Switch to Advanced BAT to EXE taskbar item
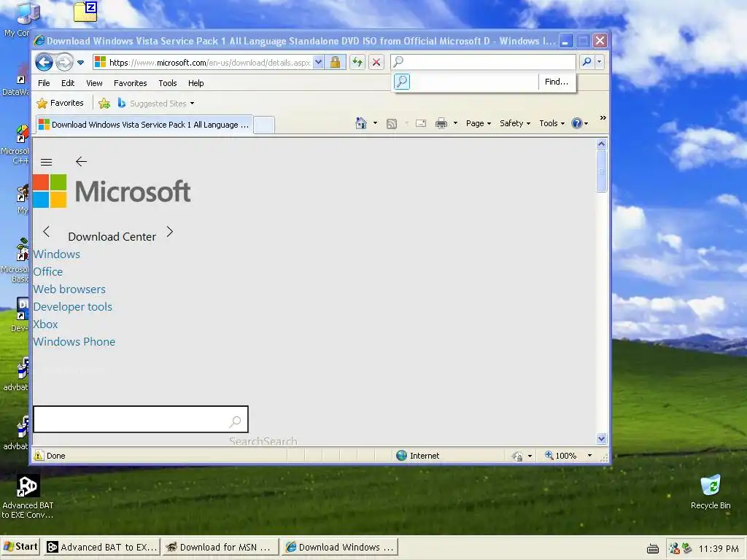 pos(101,547)
